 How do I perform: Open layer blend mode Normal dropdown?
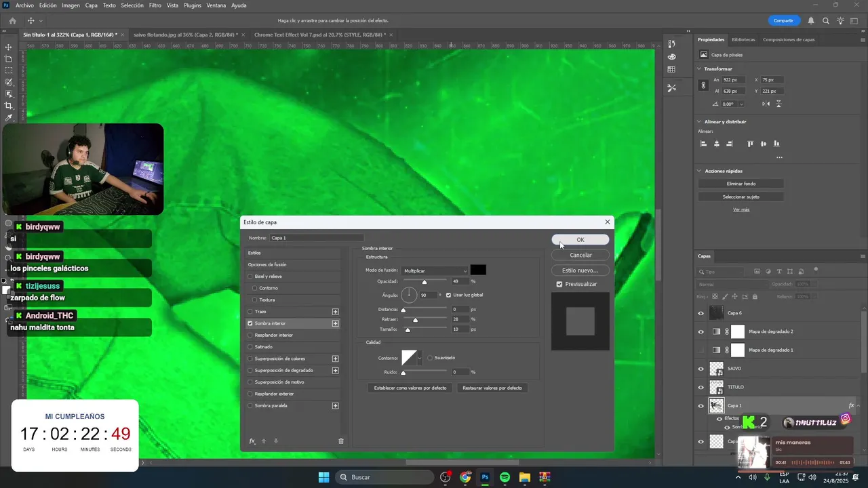732,284
